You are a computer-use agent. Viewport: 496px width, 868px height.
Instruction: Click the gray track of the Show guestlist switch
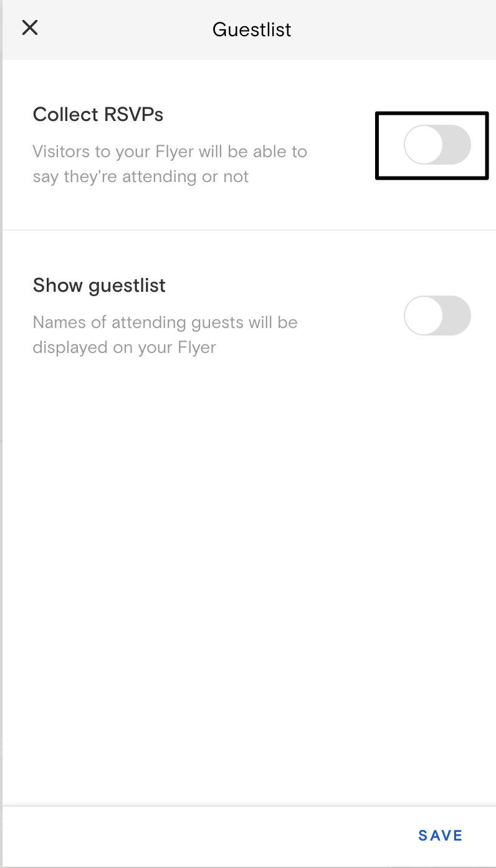point(457,316)
